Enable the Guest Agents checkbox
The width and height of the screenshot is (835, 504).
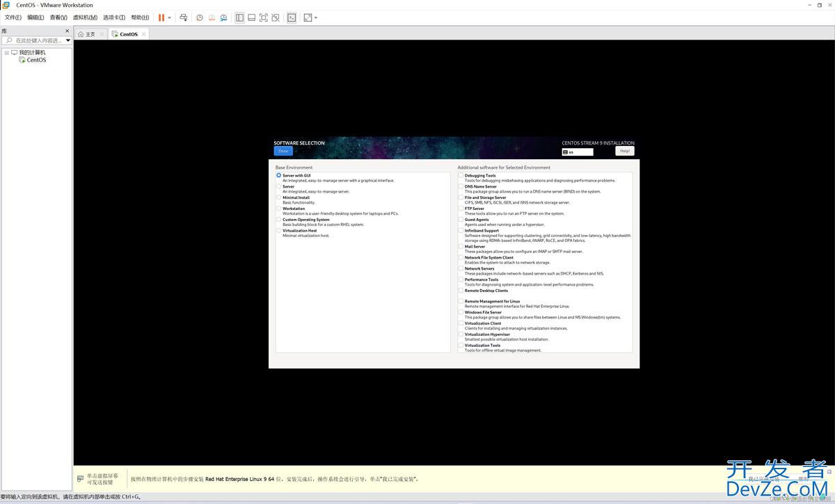[x=461, y=220]
